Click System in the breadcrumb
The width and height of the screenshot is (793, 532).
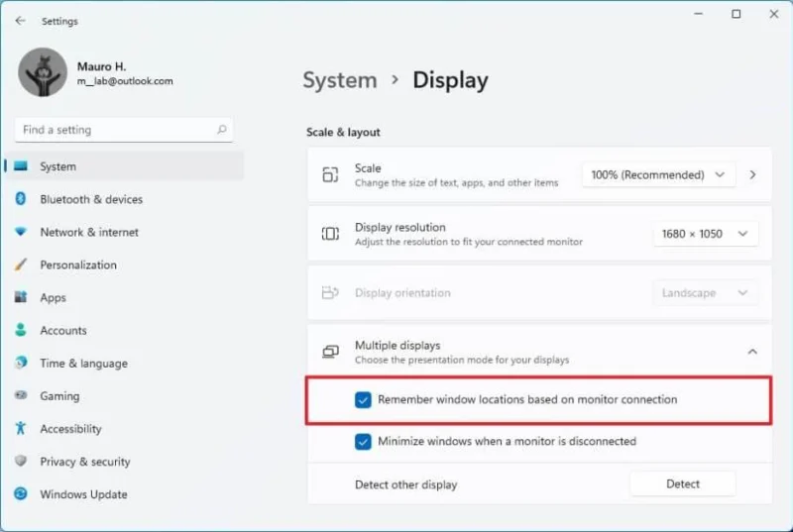[x=340, y=80]
